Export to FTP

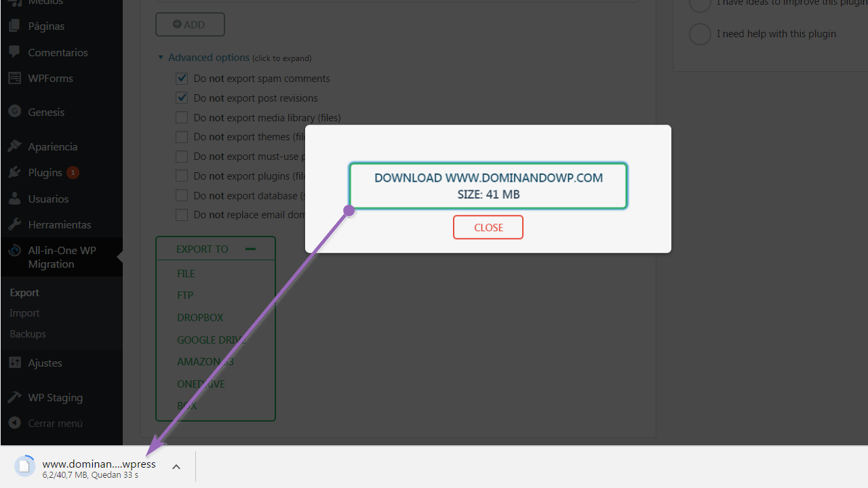185,296
